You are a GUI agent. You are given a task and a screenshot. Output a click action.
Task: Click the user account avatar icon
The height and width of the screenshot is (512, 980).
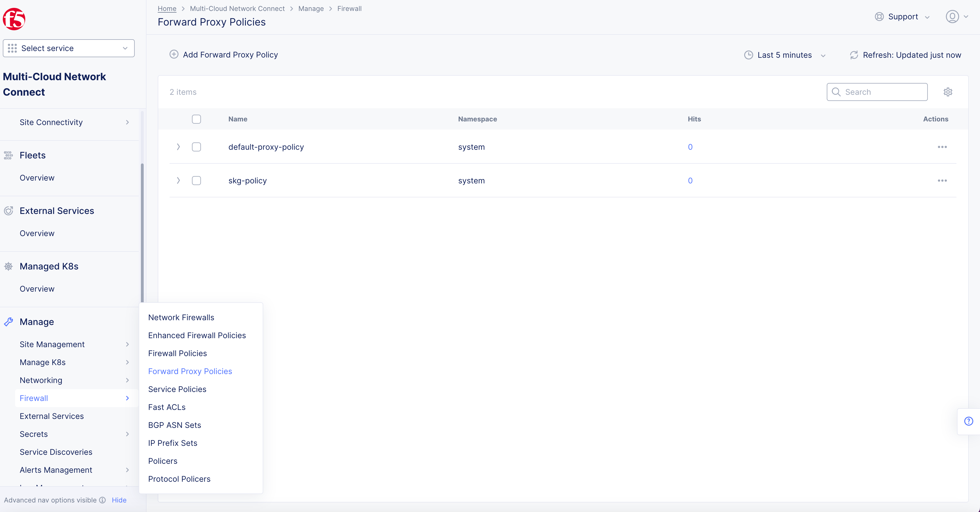[952, 17]
